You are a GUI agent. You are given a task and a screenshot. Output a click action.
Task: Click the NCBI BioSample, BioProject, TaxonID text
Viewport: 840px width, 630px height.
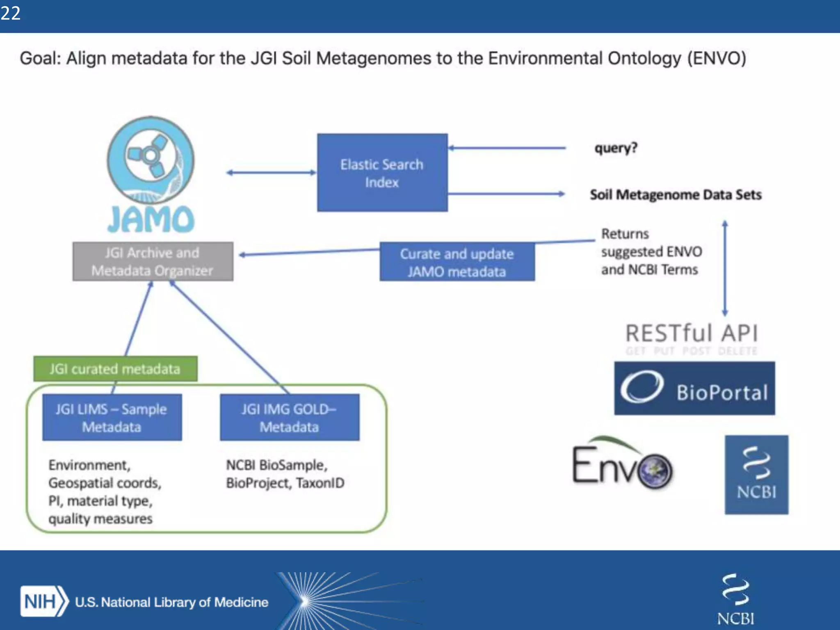pos(285,474)
